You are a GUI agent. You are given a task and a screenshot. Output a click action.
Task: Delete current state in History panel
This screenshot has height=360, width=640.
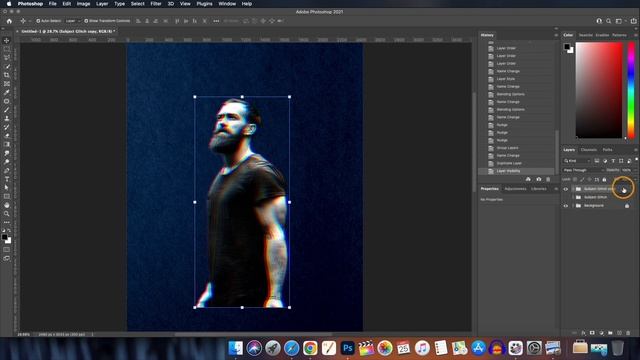tap(548, 179)
